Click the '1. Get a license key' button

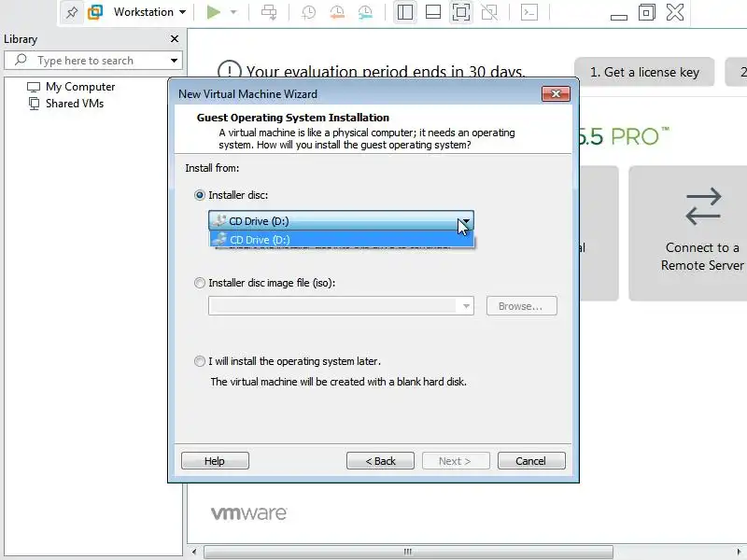pyautogui.click(x=644, y=72)
